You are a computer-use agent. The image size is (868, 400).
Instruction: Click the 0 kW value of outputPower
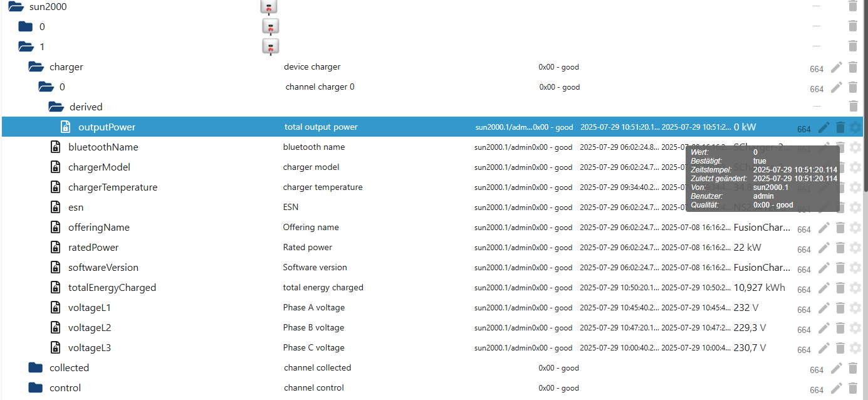745,127
